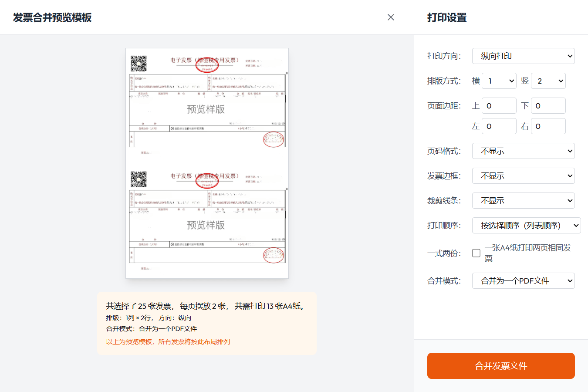This screenshot has width=588, height=392.
Task: Open the 竖 row count dropdown
Action: [548, 81]
